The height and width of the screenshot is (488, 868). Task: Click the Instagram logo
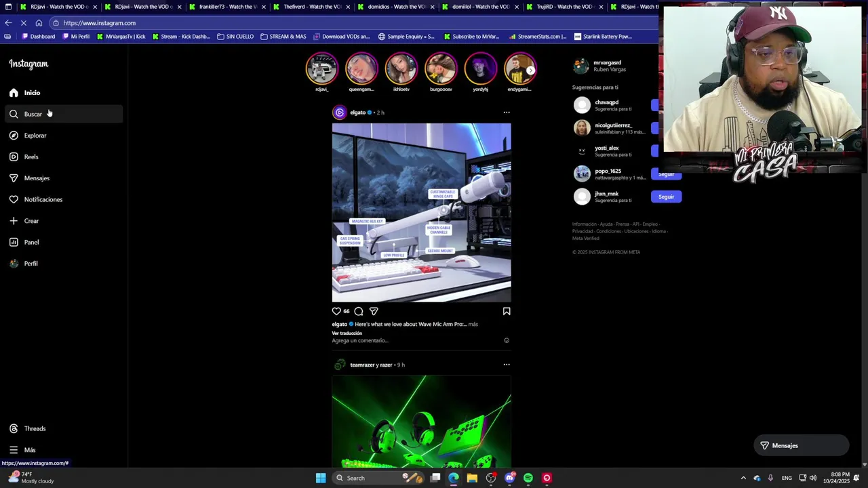coord(28,64)
